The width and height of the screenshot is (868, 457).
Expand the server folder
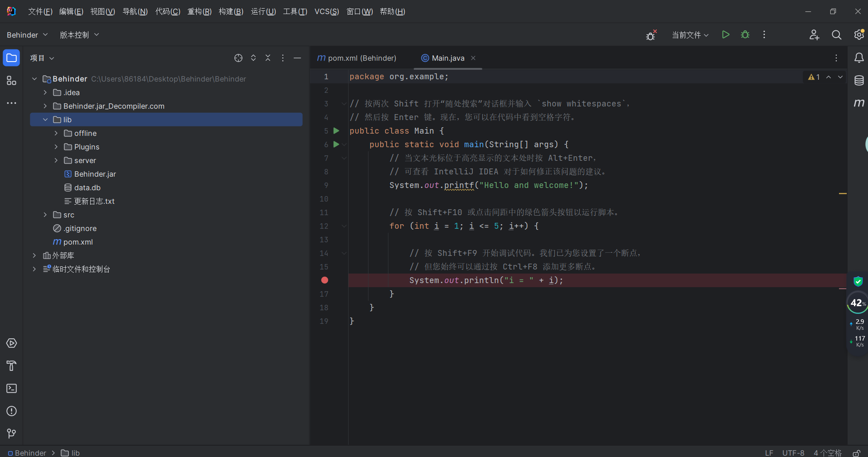click(56, 160)
